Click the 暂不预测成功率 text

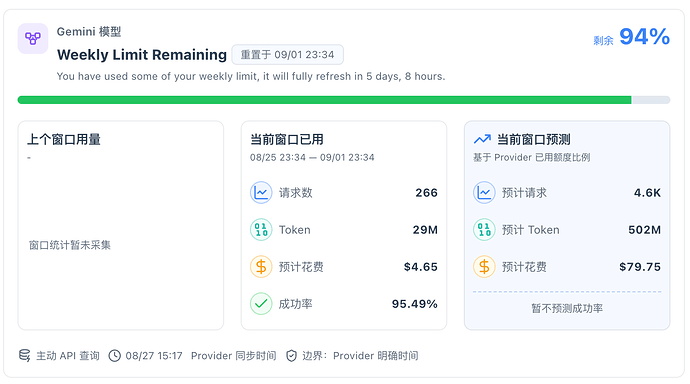[567, 308]
